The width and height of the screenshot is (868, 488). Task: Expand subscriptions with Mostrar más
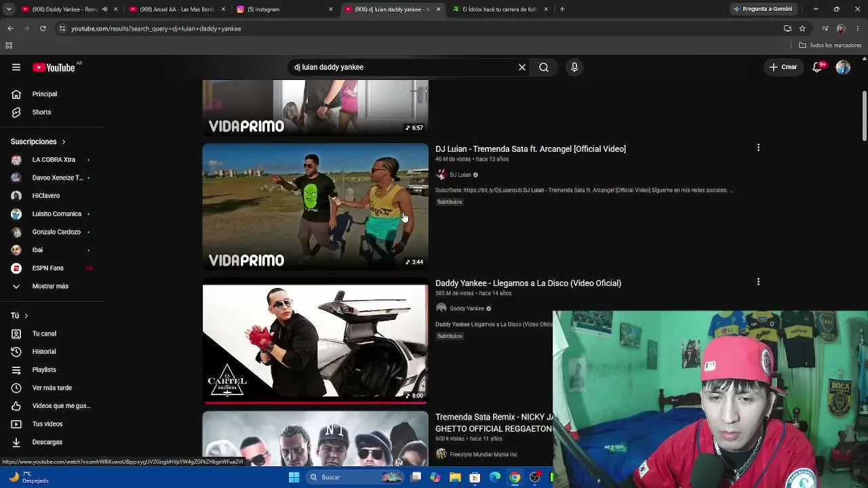point(50,286)
